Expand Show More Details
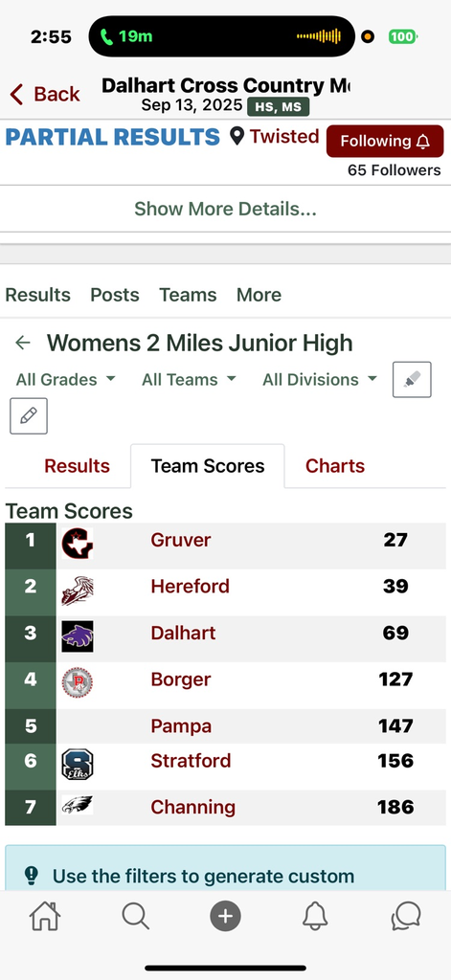Screen dimensions: 451x980 225,209
